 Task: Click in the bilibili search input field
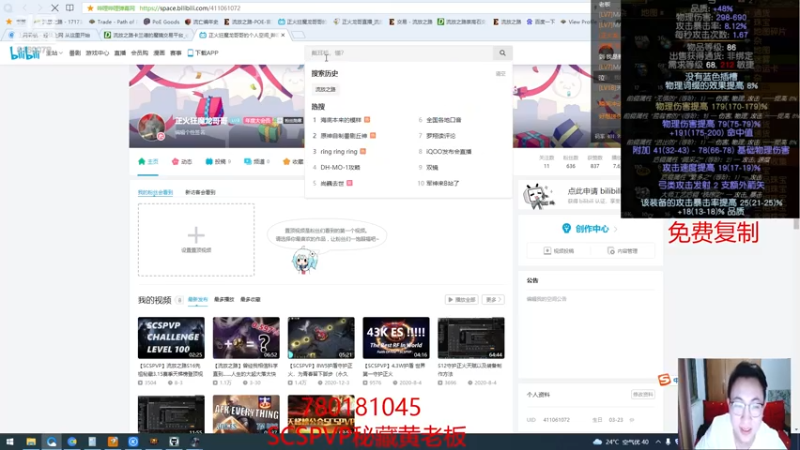coord(399,53)
